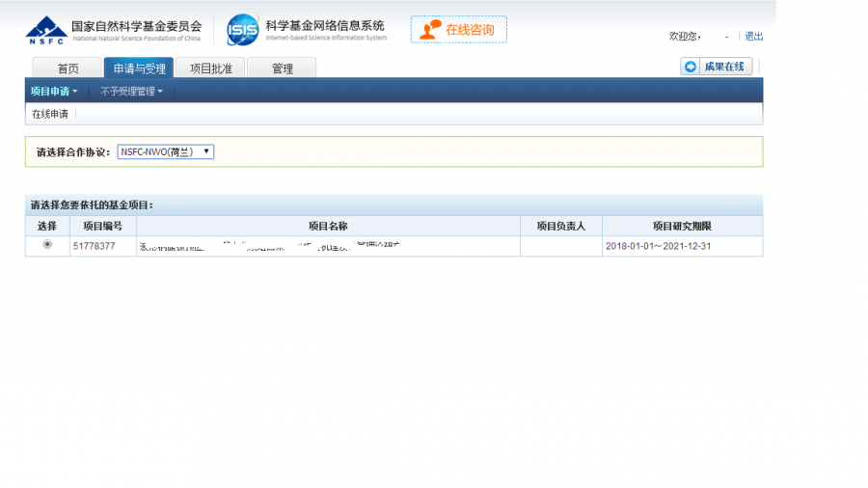Click 国家自然科学基金委员会 title
Image resolution: width=868 pixels, height=488 pixels.
coord(137,26)
